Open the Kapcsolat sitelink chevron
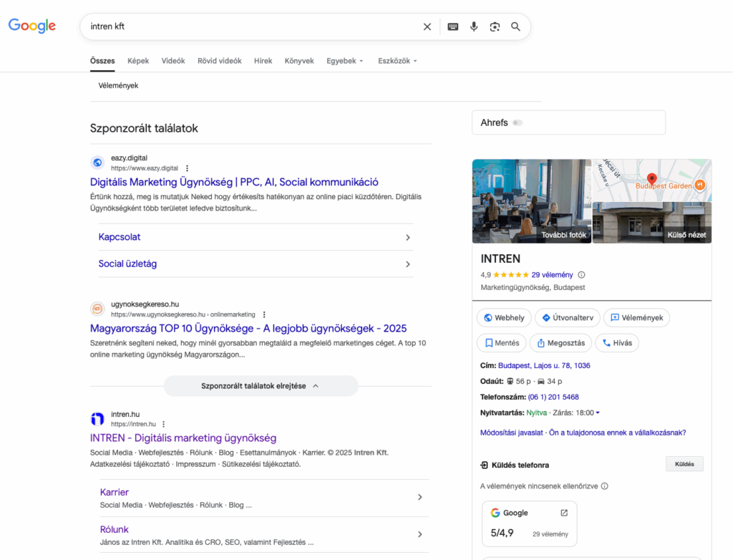Screen dimensions: 733x560 407,238
